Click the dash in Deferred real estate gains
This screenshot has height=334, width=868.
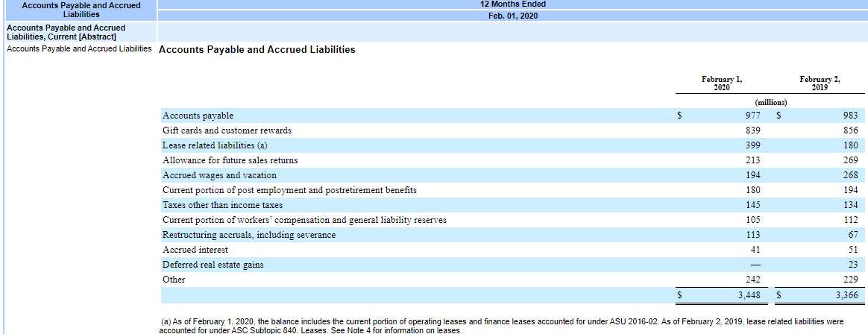tap(755, 265)
